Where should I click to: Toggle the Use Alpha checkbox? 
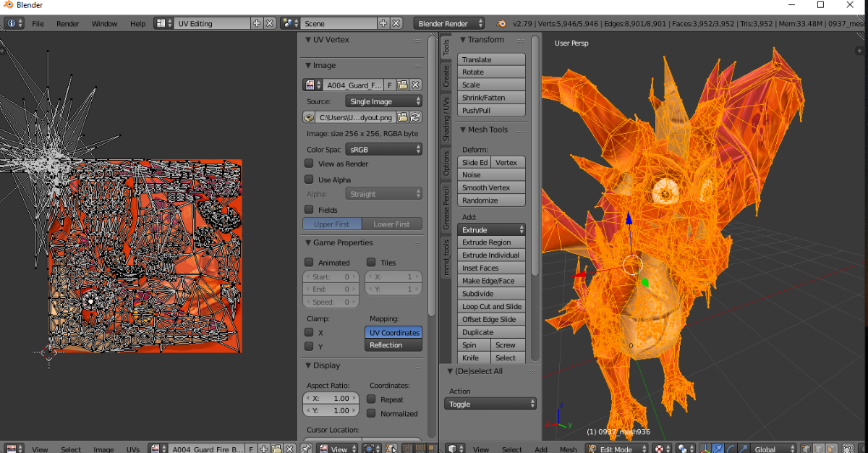pyautogui.click(x=309, y=179)
